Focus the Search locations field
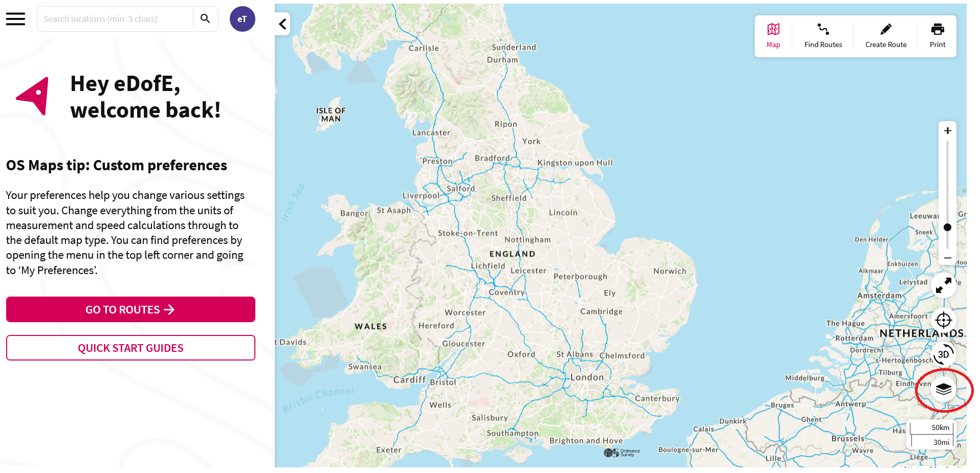Viewport: 980px width, 473px height. tap(115, 19)
